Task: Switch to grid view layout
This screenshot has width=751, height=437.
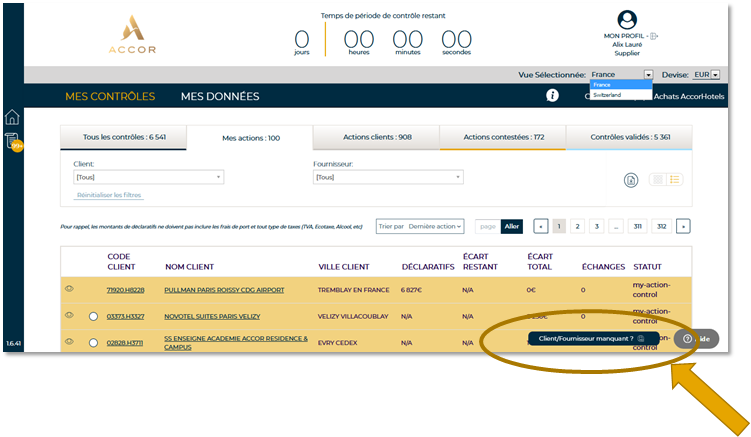Action: pos(658,179)
